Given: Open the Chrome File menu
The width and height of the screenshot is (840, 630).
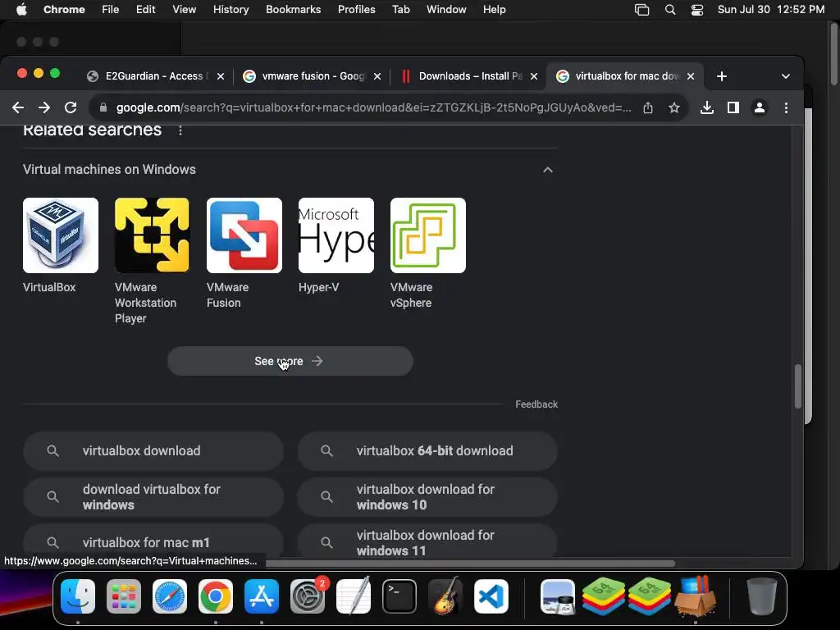Looking at the screenshot, I should [x=111, y=10].
